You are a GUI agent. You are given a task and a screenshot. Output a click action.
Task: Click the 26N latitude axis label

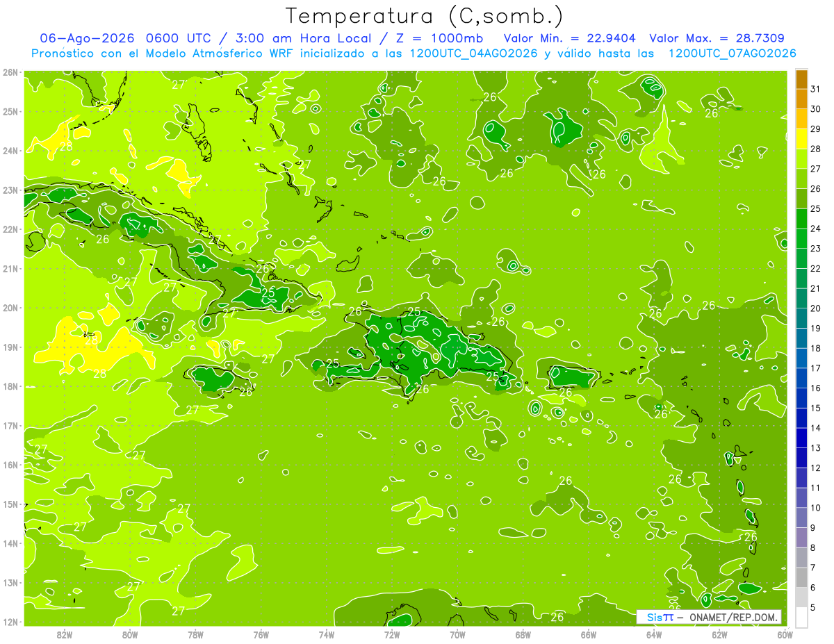[10, 72]
